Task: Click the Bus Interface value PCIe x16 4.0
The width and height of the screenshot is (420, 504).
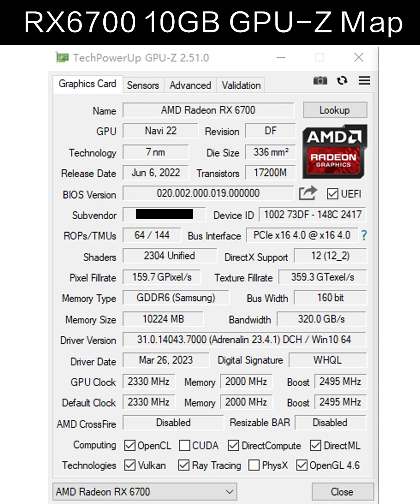Action: [302, 235]
